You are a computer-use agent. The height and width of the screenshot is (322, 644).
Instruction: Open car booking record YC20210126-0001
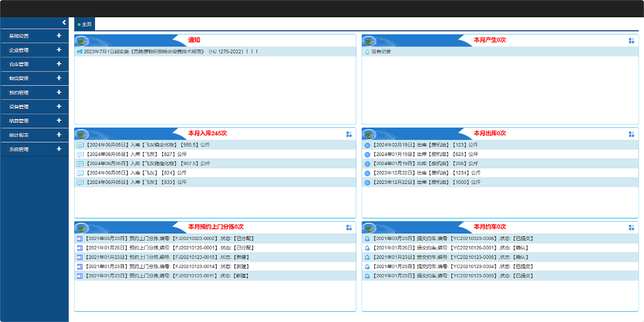[x=450, y=248]
